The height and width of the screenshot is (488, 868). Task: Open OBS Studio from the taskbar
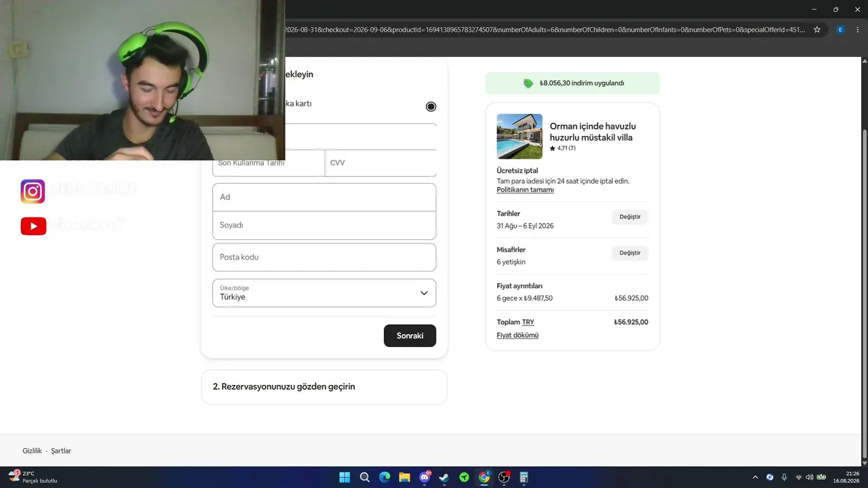coord(504,477)
